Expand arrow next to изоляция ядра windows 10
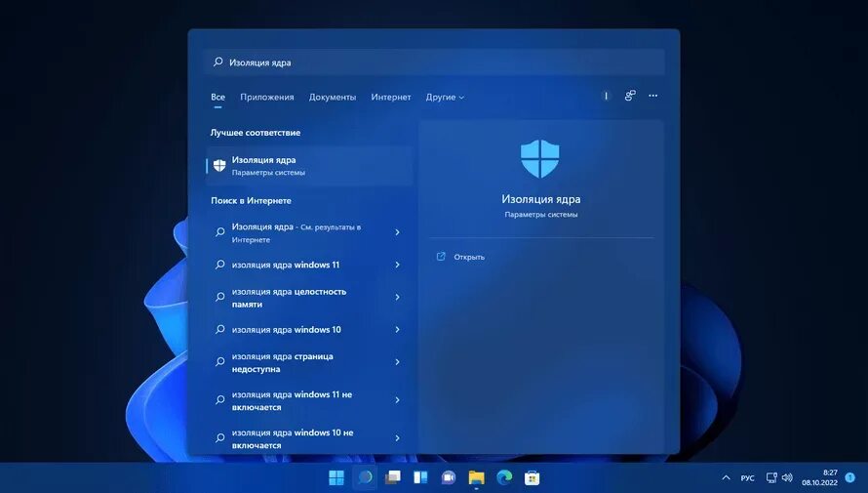 [x=398, y=330]
